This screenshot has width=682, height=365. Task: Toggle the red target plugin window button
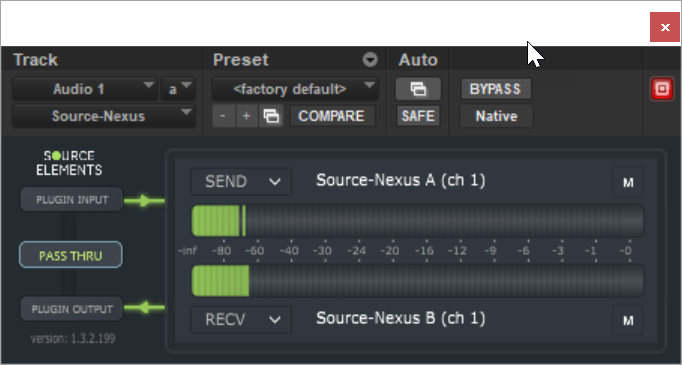click(662, 89)
